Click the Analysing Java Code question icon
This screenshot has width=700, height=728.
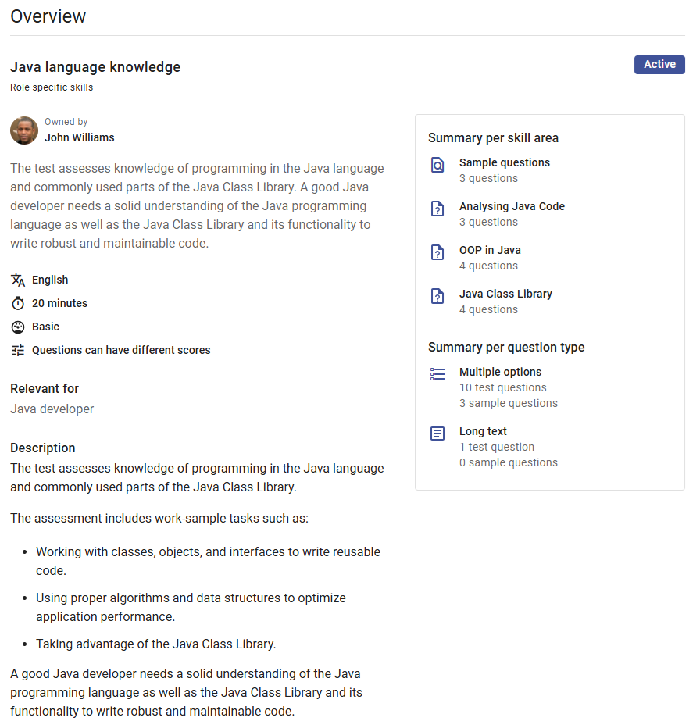pyautogui.click(x=437, y=209)
